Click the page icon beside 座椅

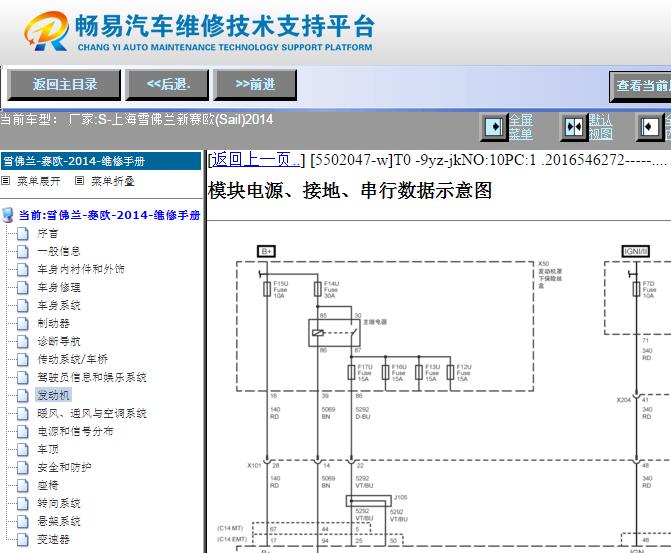pyautogui.click(x=23, y=485)
